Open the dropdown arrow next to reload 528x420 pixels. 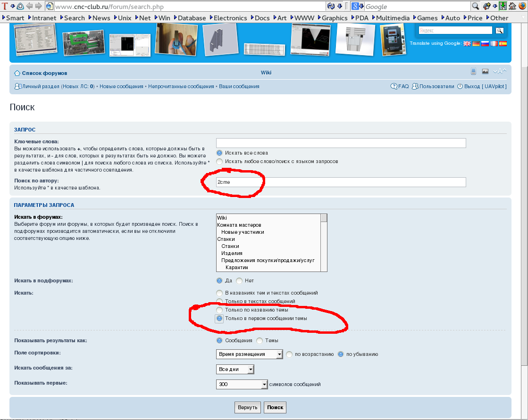(x=339, y=6)
